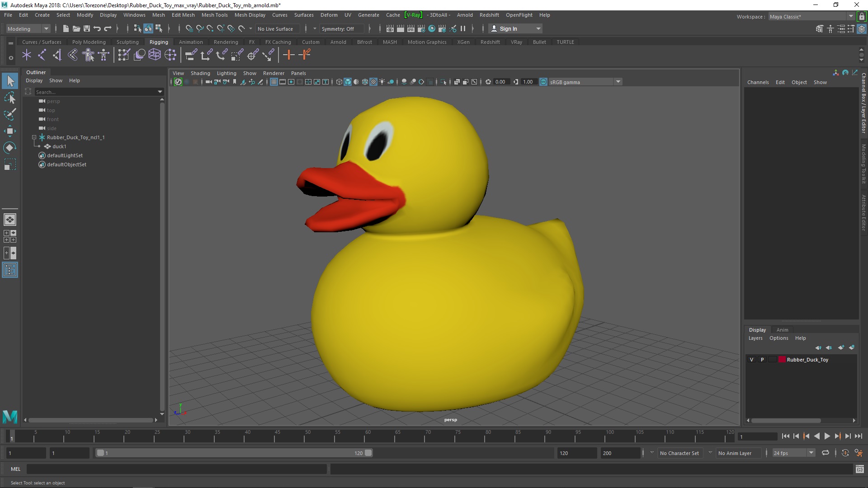Select the Move tool in toolbox
Screen dimensions: 868x488
click(x=9, y=131)
